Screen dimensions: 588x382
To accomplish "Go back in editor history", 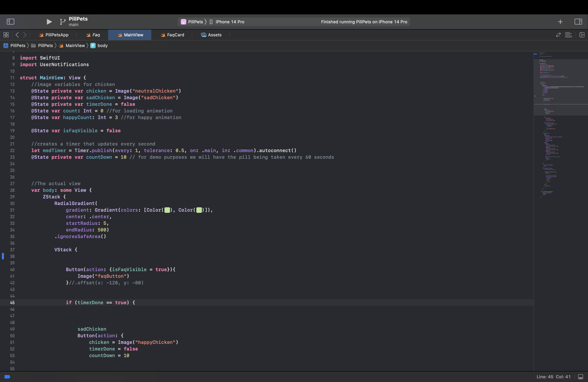I will coord(17,35).
